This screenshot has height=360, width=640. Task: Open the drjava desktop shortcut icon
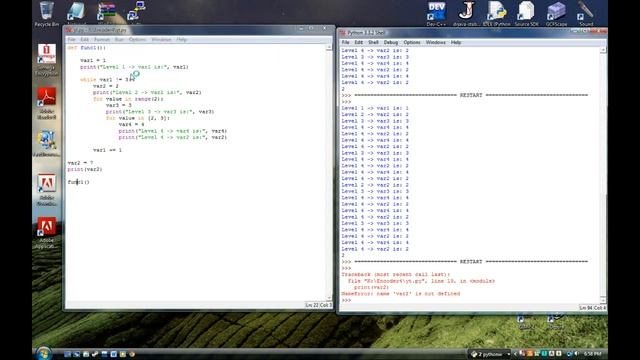pos(466,13)
